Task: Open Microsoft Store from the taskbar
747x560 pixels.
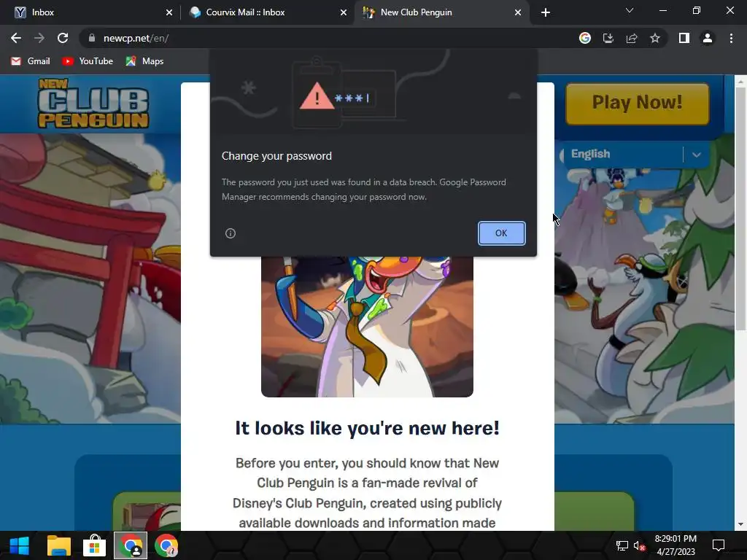Action: pos(94,545)
